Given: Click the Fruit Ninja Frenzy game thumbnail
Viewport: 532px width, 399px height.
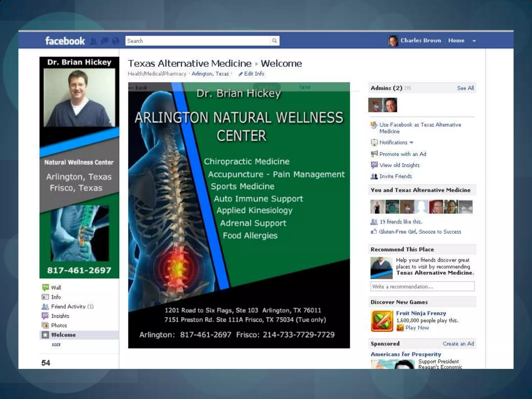Looking at the screenshot, I should (x=382, y=321).
